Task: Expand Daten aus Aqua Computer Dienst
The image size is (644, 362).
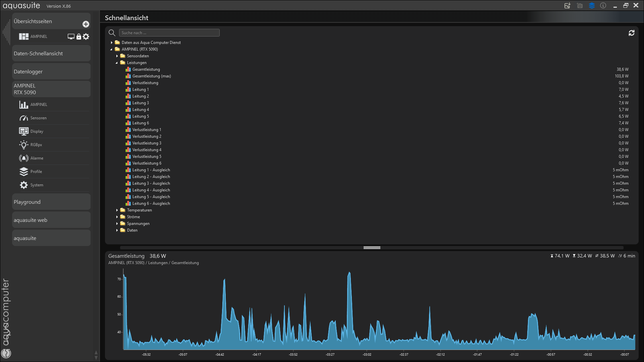Action: [112, 43]
